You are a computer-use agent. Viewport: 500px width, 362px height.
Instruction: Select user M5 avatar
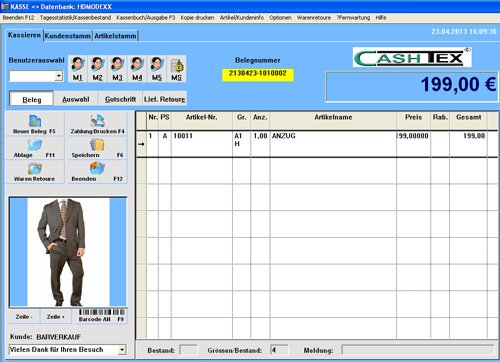pos(157,69)
